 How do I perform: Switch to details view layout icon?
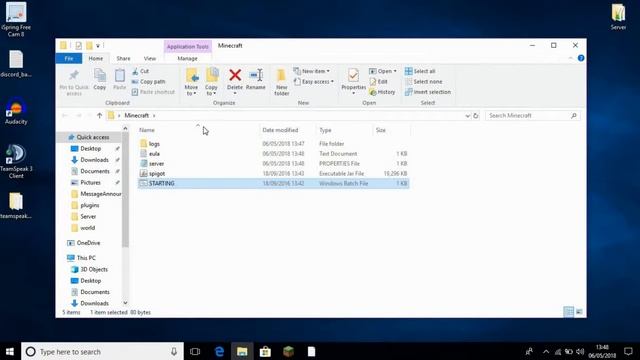pos(568,312)
